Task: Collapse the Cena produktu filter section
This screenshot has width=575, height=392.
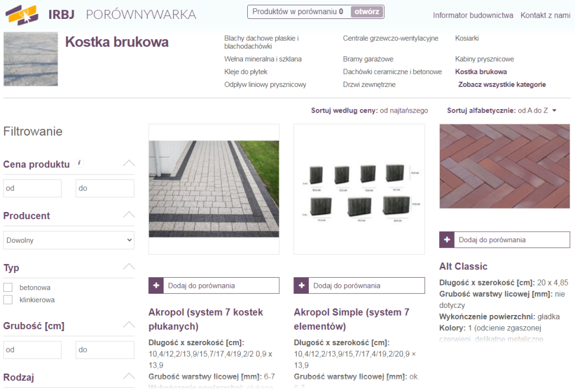Action: 129,163
